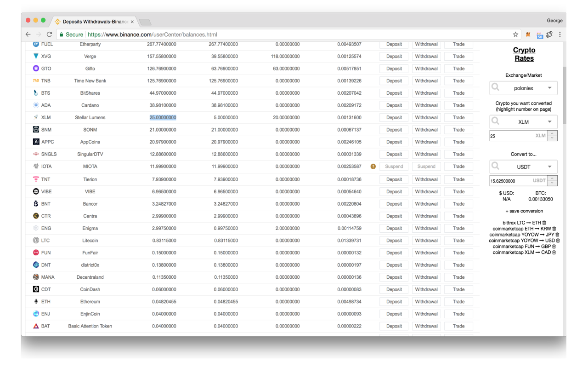This screenshot has height=368, width=588.
Task: Click the 15.62500000 USDT result field
Action: [x=519, y=181]
